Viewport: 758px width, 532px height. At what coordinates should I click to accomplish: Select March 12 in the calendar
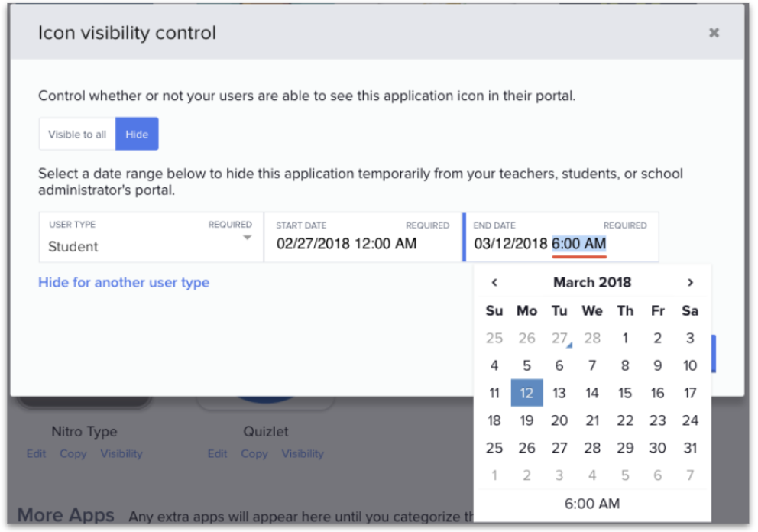(527, 394)
